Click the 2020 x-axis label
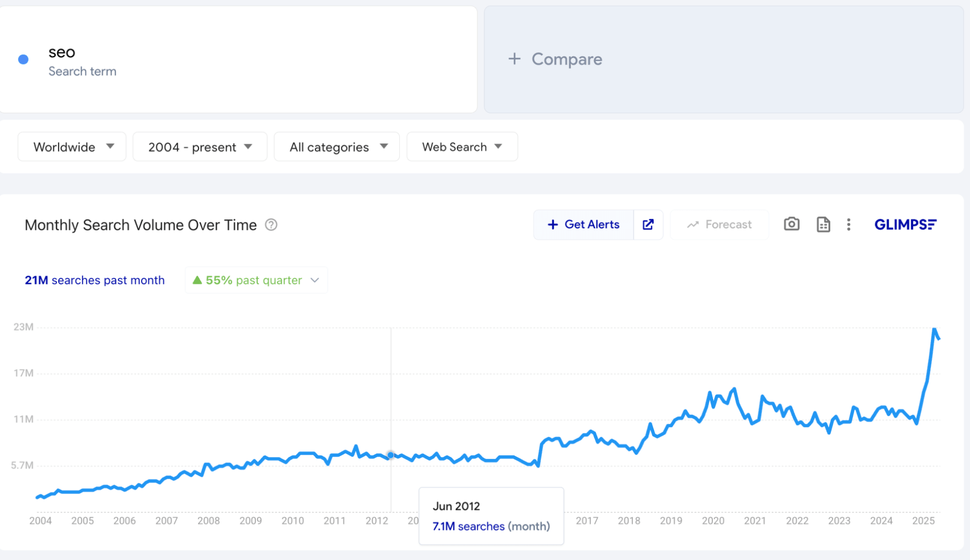 (713, 521)
